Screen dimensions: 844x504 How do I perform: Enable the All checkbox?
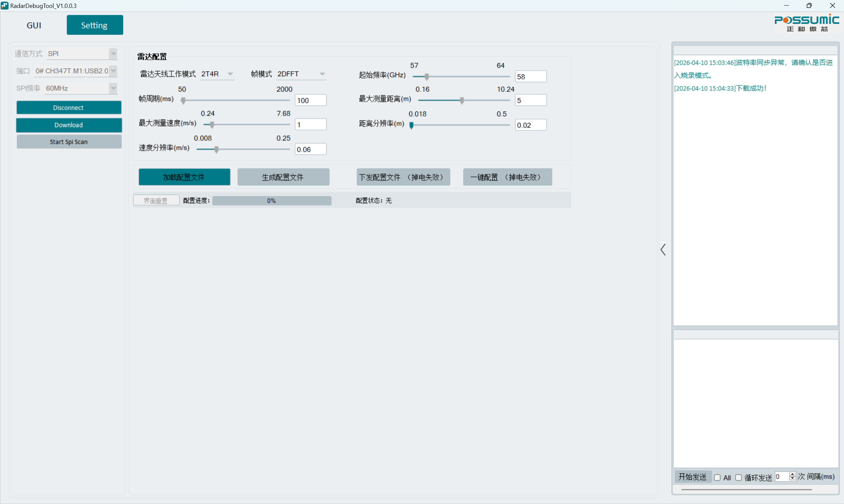(x=717, y=478)
